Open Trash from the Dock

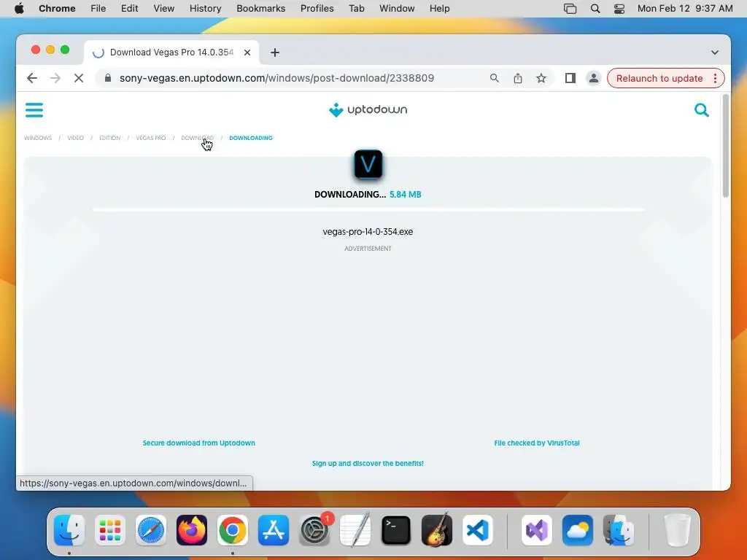(x=677, y=530)
